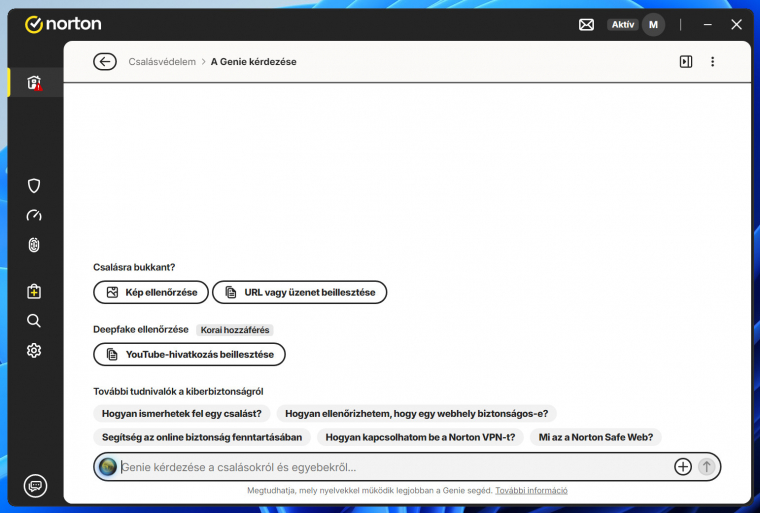Image resolution: width=760 pixels, height=513 pixels.
Task: Open the account avatar M menu
Action: [x=653, y=24]
